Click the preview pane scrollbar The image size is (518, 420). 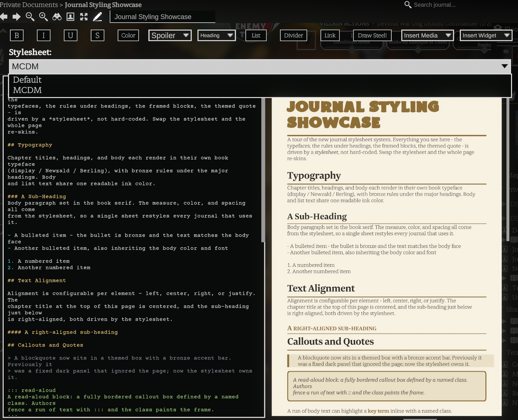(508, 169)
